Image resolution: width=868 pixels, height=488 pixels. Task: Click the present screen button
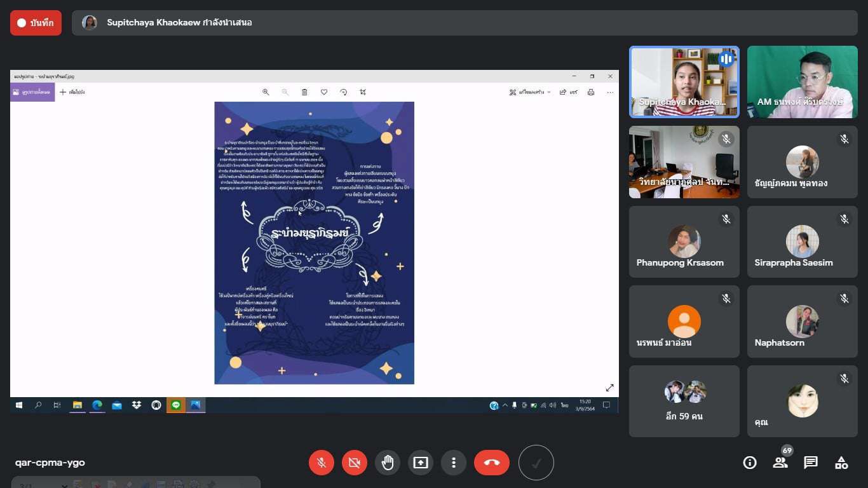point(421,463)
